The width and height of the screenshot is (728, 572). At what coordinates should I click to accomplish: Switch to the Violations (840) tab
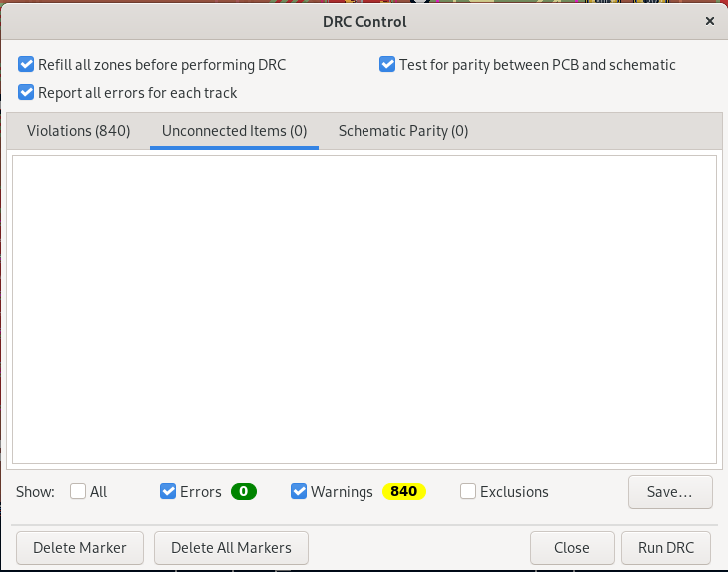[78, 131]
